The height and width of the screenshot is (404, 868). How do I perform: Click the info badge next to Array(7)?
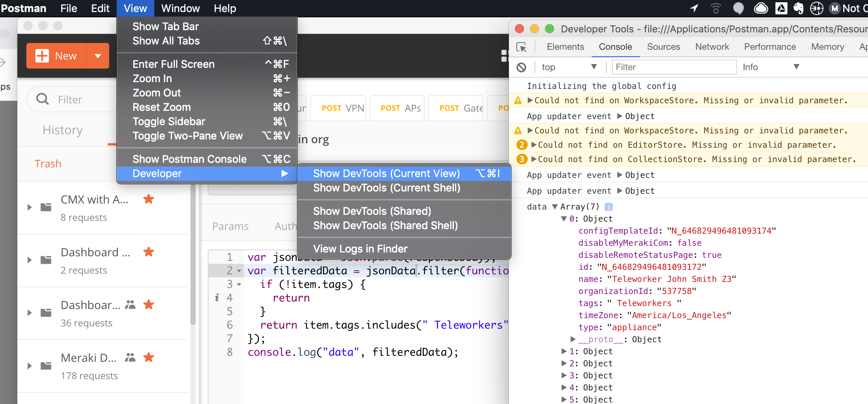click(x=609, y=207)
